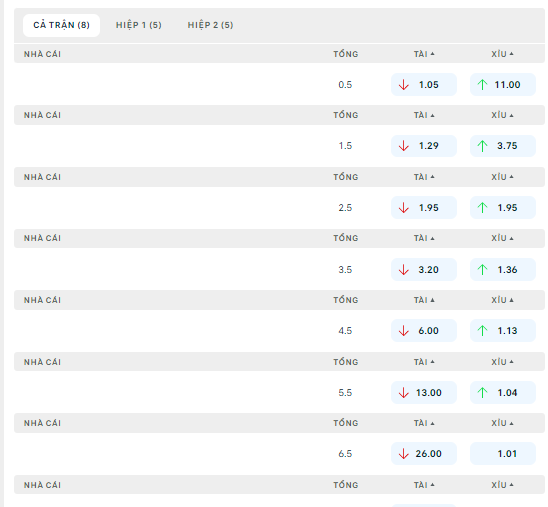Select Tài odds 26.00 for total 6.5
This screenshot has width=548, height=507.
[x=424, y=454]
